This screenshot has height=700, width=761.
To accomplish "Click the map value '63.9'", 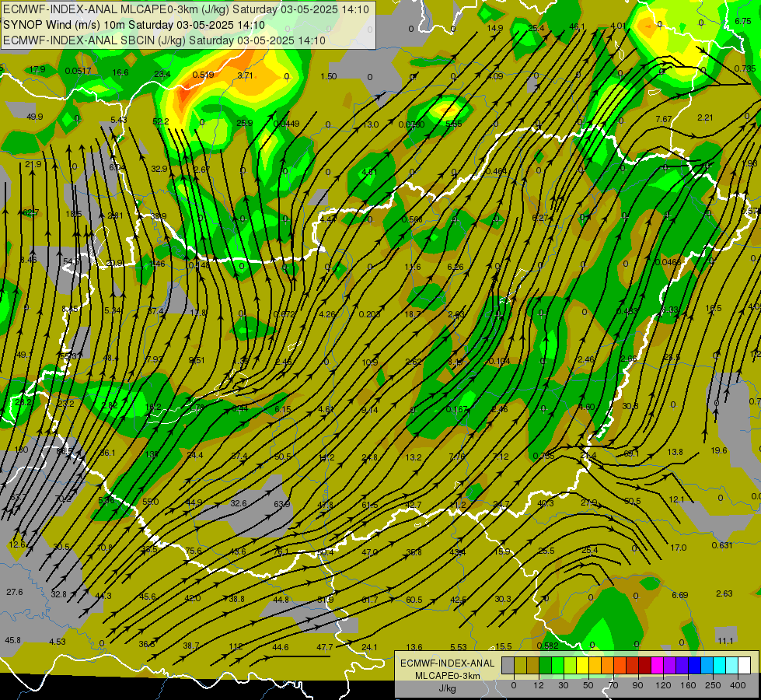I will tap(282, 504).
